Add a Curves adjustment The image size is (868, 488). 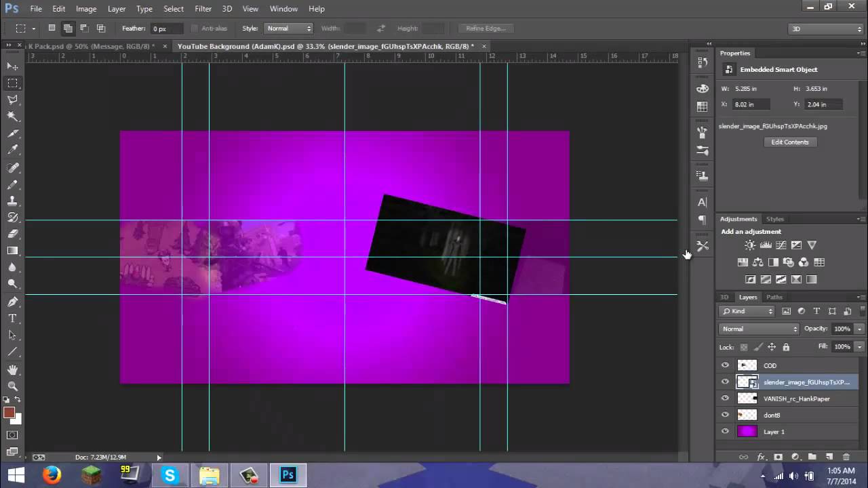click(781, 245)
